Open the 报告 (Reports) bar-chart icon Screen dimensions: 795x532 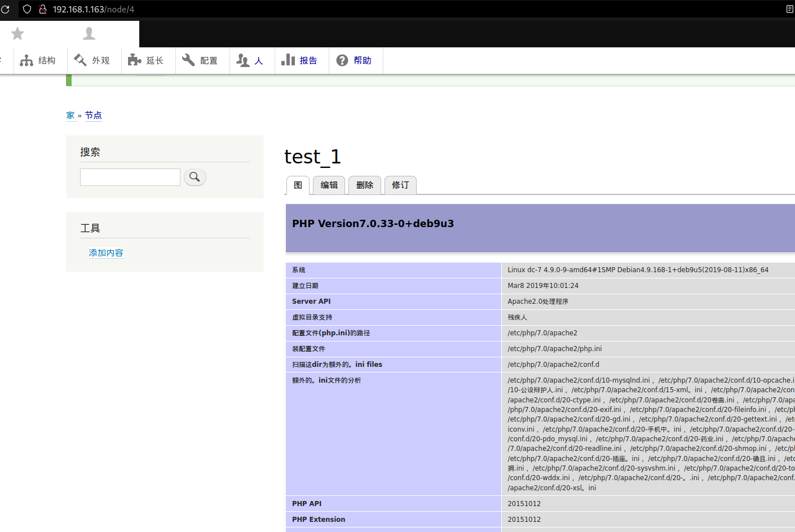(x=289, y=60)
